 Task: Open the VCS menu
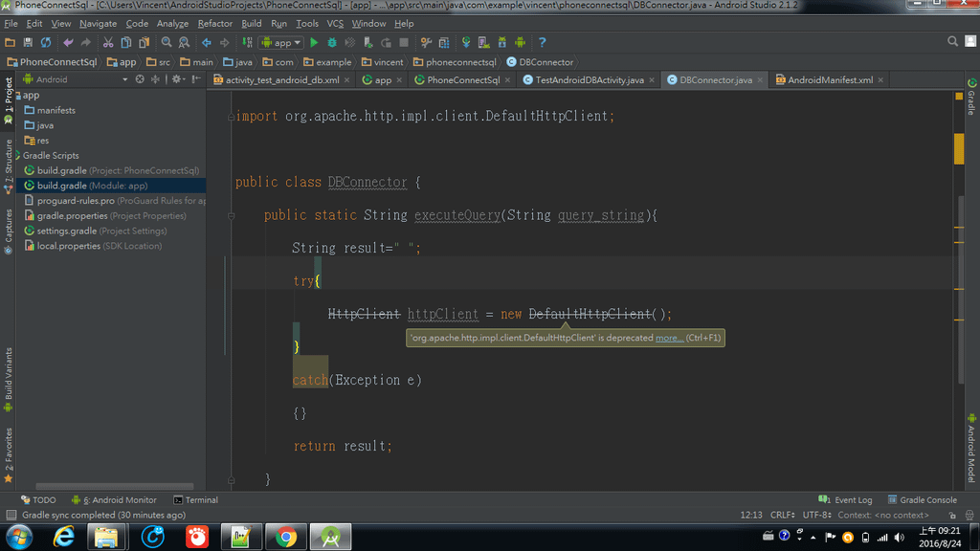pyautogui.click(x=335, y=24)
